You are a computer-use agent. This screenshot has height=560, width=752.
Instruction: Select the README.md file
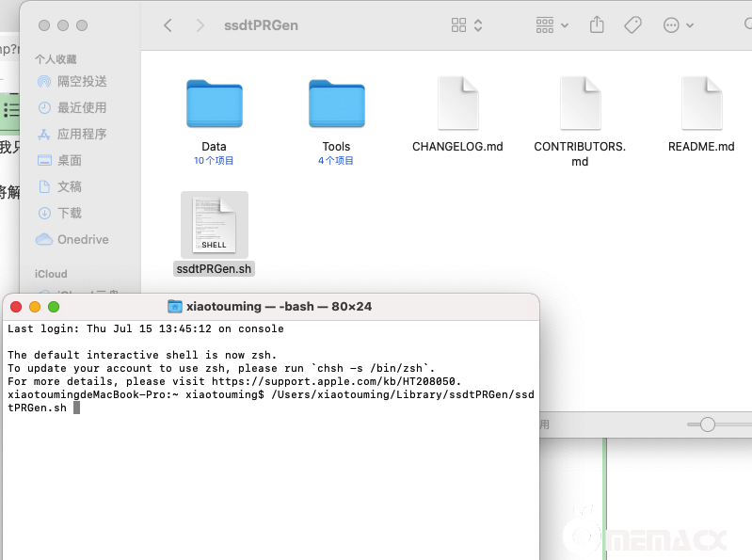(x=701, y=104)
